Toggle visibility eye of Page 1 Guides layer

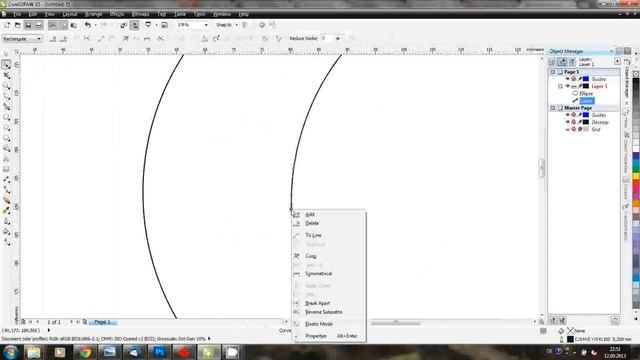[x=567, y=79]
